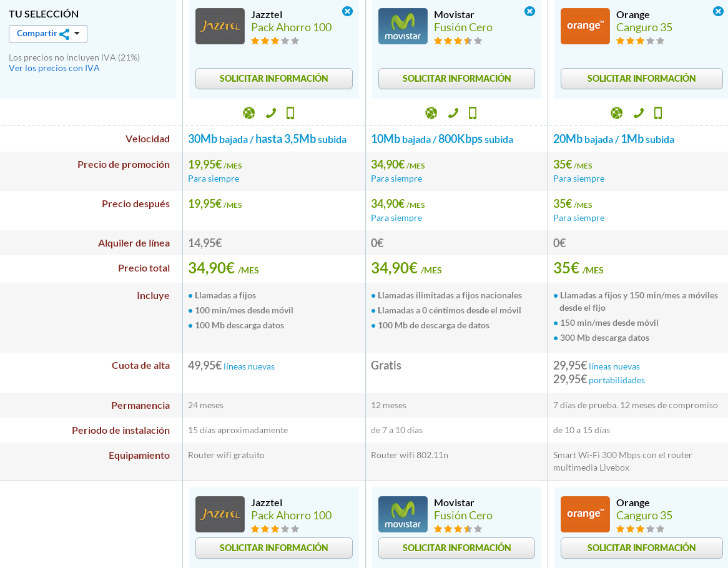Click the mobile phone icon under Orange
728x568 pixels.
[x=658, y=113]
